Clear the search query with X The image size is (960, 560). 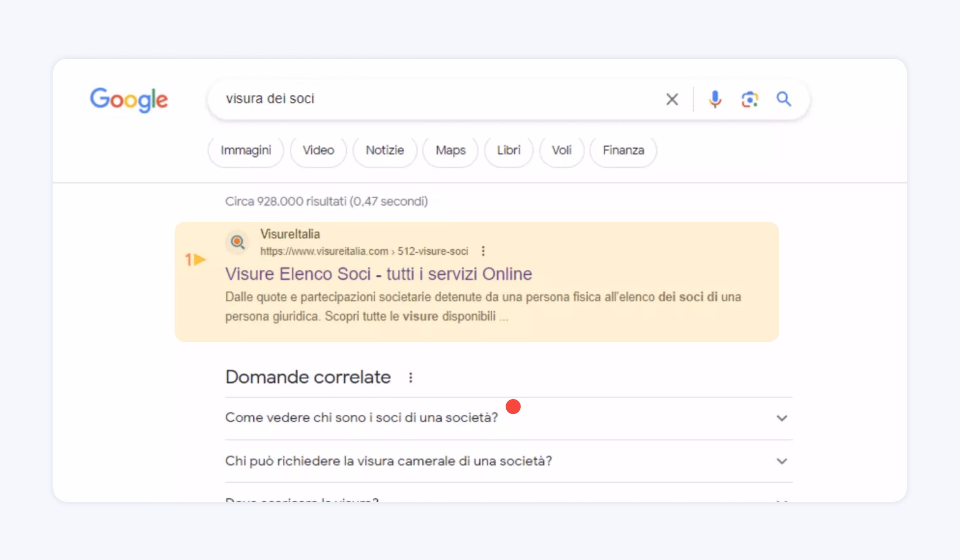672,100
